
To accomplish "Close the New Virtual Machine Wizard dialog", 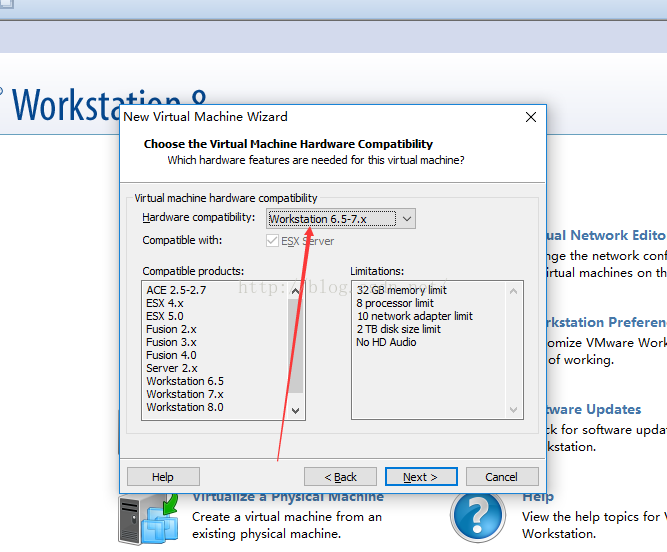I will coord(530,117).
